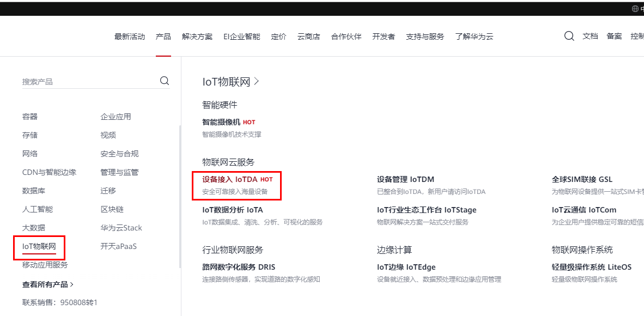Viewport: 644px width, 316px height.
Task: Click the globe language icon at top right
Action: click(x=635, y=9)
